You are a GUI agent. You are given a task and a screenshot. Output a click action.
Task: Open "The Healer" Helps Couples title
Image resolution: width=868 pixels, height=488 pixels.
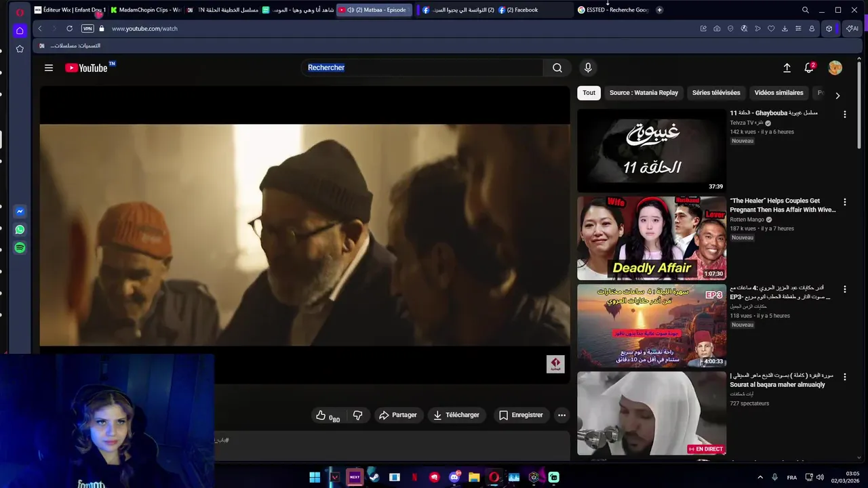[x=783, y=205]
